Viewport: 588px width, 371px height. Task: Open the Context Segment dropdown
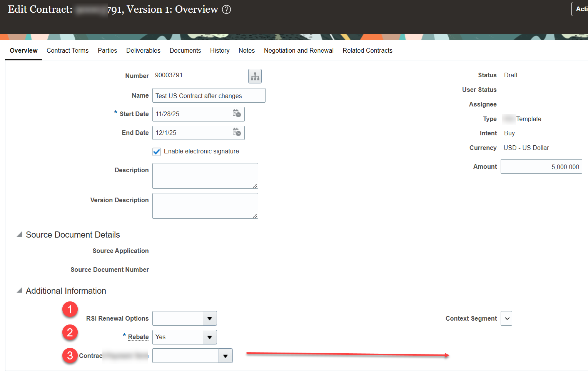tap(506, 318)
